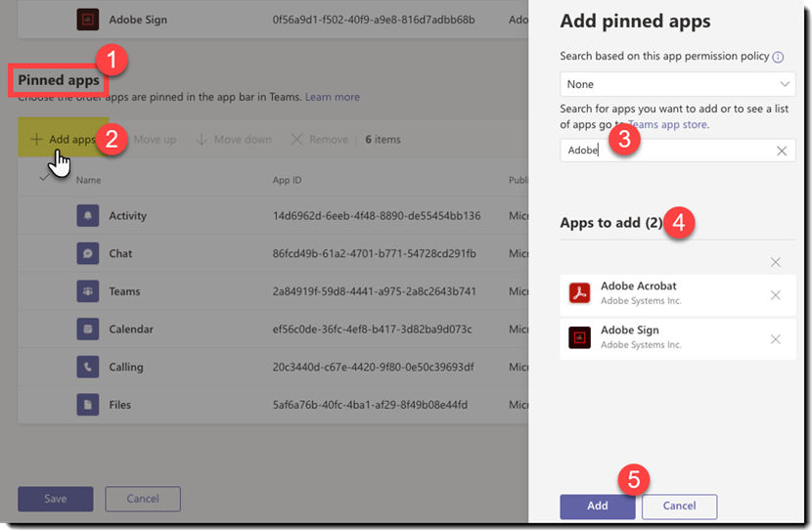Click Adobe Acrobat icon in Apps to add
This screenshot has width=812, height=530.
click(579, 293)
